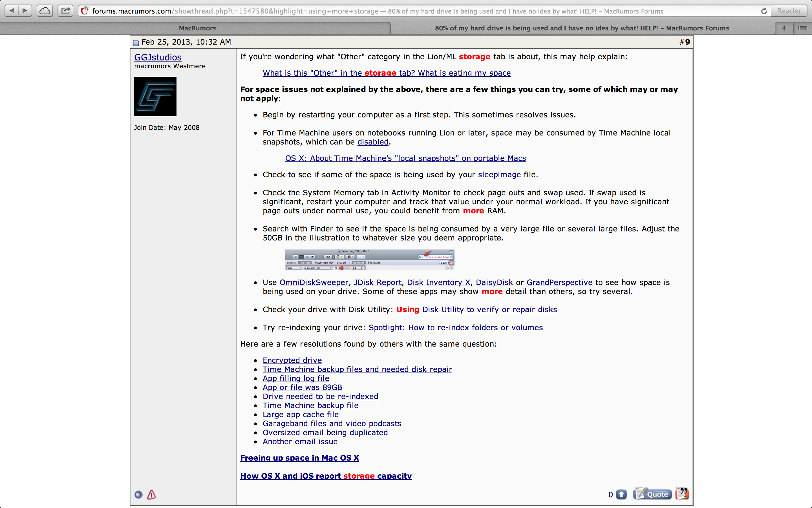Open Safari Reader button
The height and width of the screenshot is (508, 812).
(x=789, y=11)
